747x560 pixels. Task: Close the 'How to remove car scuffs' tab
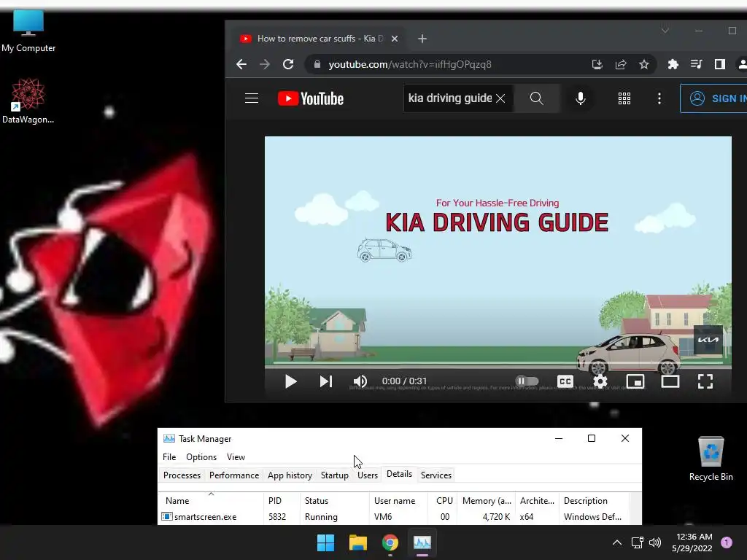[x=395, y=39]
